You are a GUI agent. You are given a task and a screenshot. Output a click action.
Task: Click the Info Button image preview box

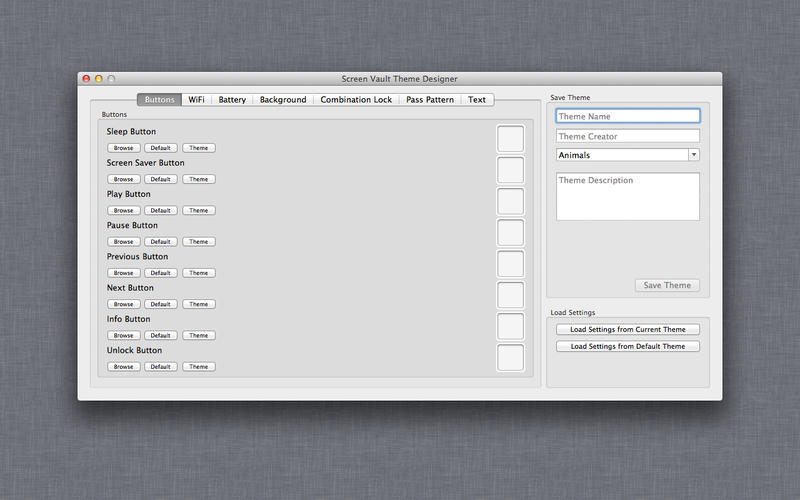[510, 326]
